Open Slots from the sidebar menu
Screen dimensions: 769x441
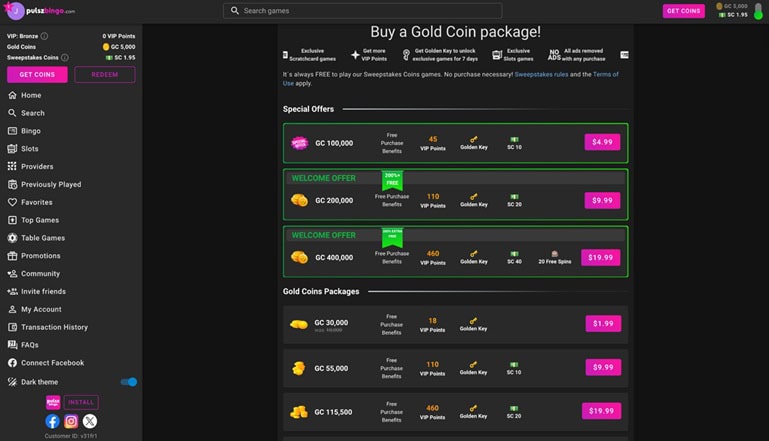(x=29, y=149)
